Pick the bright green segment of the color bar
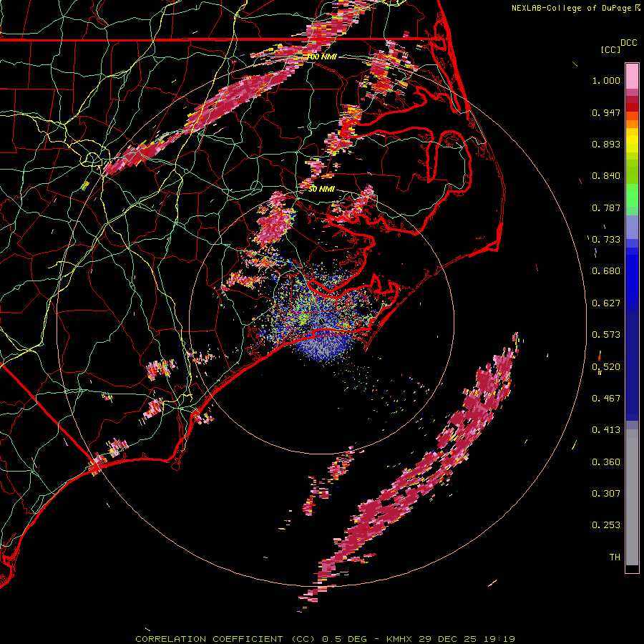This screenshot has width=644, height=644. click(x=632, y=195)
